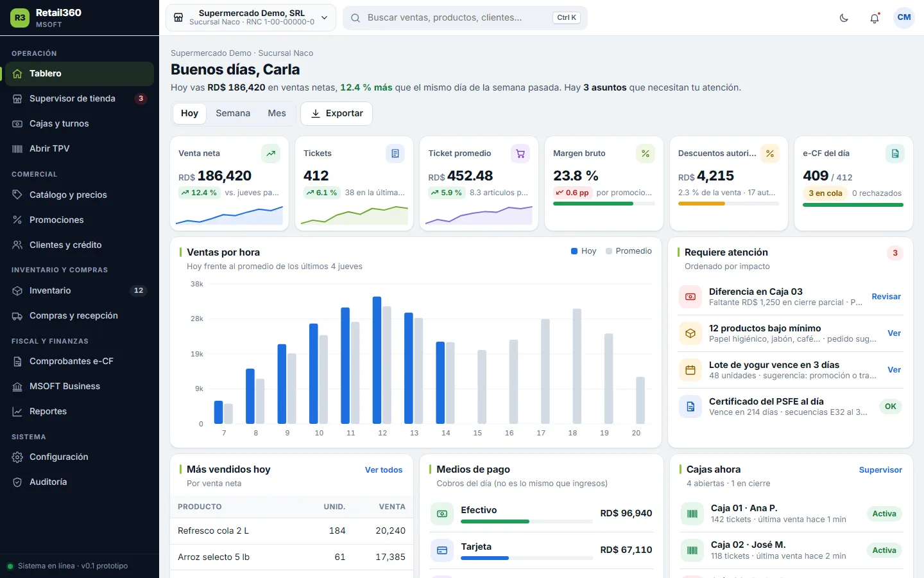Image resolution: width=924 pixels, height=578 pixels.
Task: Click the Configuración gear icon
Action: tap(17, 457)
